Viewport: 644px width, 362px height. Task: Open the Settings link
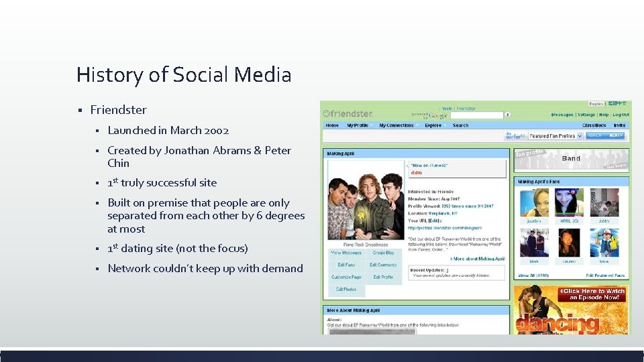point(586,115)
